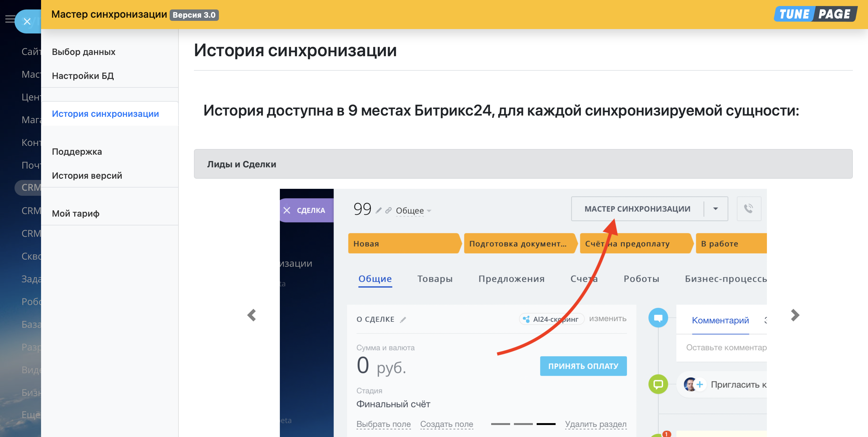
Task: Select История версий in sidebar
Action: (87, 176)
